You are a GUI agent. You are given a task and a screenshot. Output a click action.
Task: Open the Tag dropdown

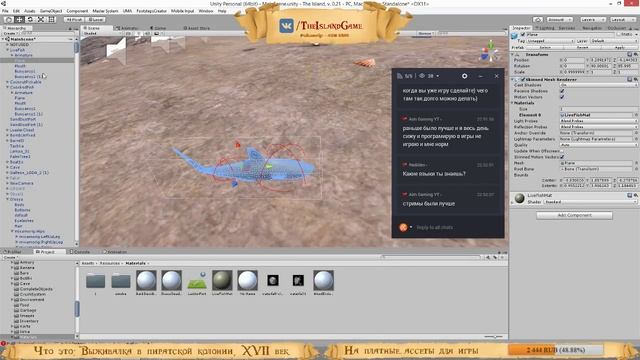click(x=550, y=41)
